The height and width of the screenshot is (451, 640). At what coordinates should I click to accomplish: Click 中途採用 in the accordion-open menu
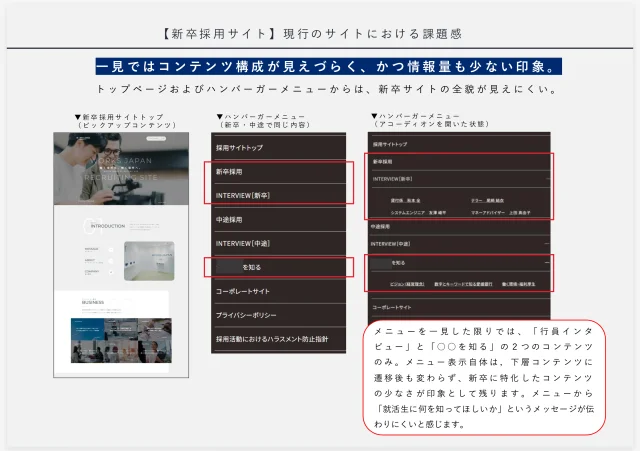tap(380, 227)
